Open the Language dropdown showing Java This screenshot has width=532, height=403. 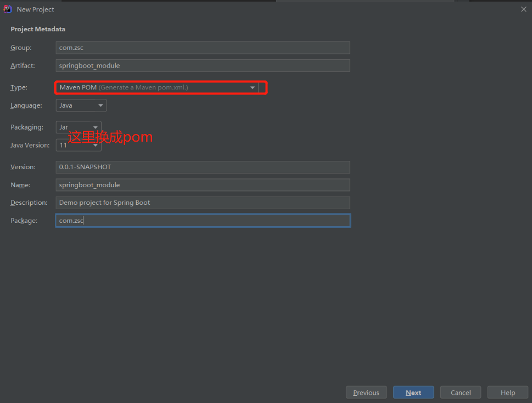pyautogui.click(x=81, y=105)
